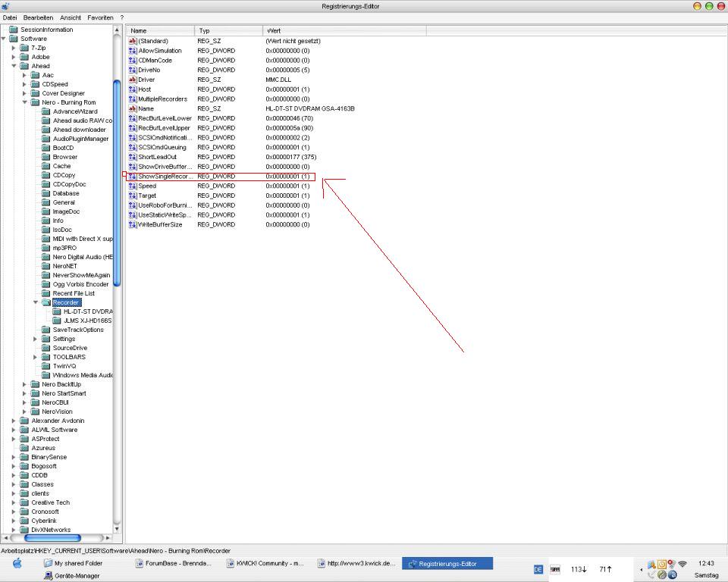This screenshot has width=728, height=582.
Task: Show hidden tray icons arrow
Action: 642,569
